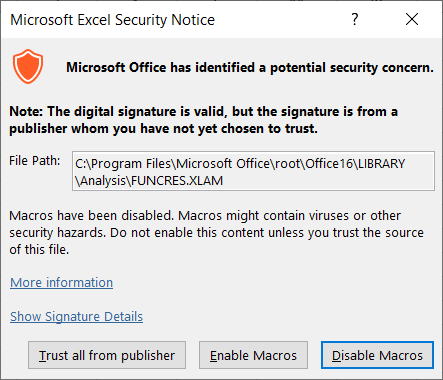The image size is (443, 380).
Task: Show Signature Details for the add-in
Action: click(x=76, y=317)
